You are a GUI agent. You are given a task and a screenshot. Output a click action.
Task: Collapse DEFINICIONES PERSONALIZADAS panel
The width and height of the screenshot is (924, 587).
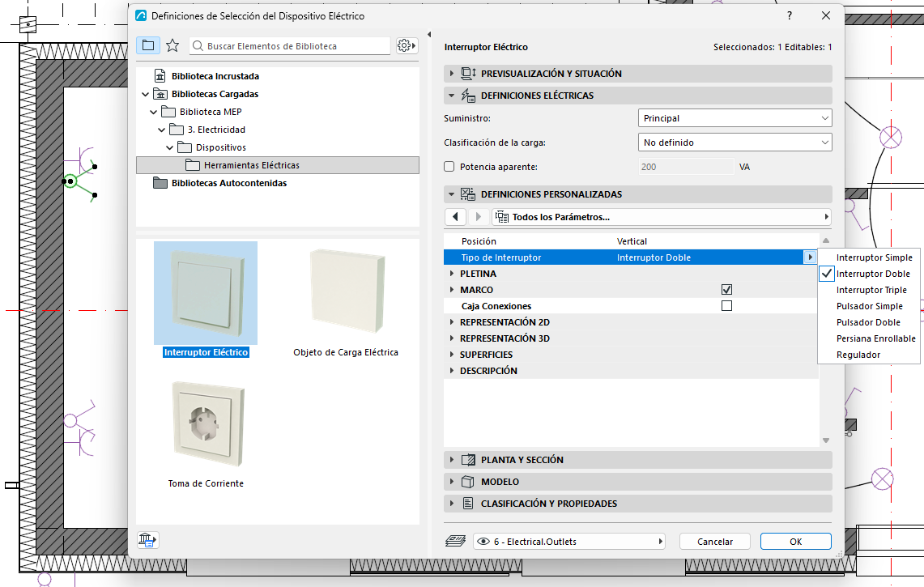pos(637,194)
